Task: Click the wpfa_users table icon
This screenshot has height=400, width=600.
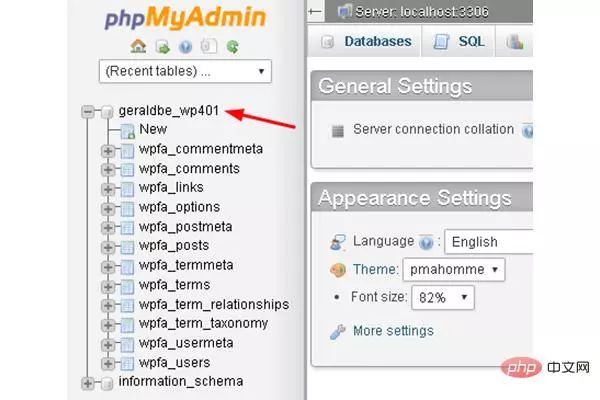Action: click(x=127, y=363)
